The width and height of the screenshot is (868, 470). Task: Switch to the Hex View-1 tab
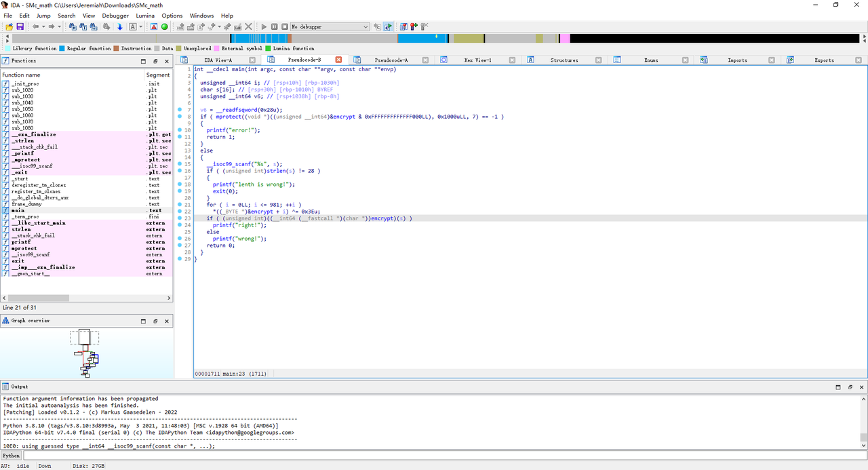(x=477, y=60)
